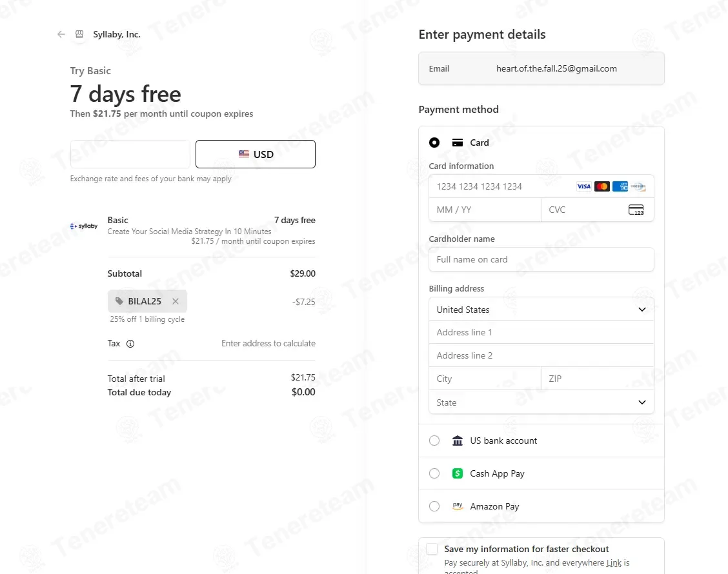The height and width of the screenshot is (574, 728).
Task: Click the Cash App Pay icon
Action: tap(458, 474)
